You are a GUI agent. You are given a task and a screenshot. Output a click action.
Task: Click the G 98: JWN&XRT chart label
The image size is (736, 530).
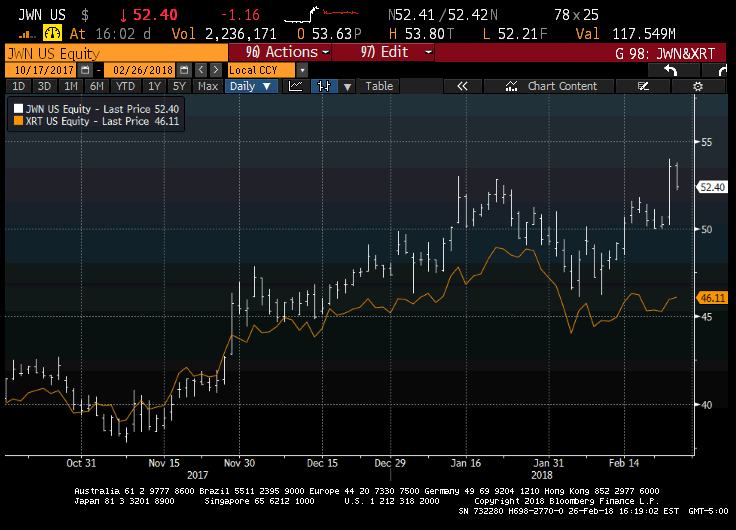664,53
